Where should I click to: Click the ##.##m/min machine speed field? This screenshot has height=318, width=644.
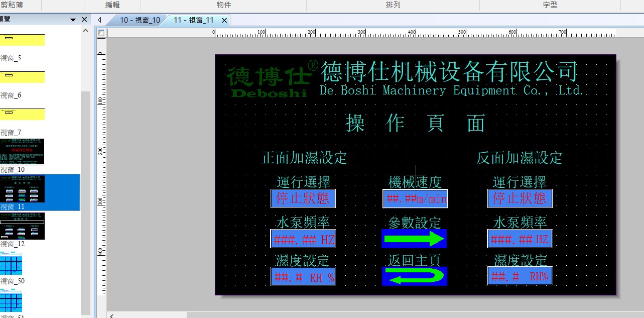tap(415, 199)
